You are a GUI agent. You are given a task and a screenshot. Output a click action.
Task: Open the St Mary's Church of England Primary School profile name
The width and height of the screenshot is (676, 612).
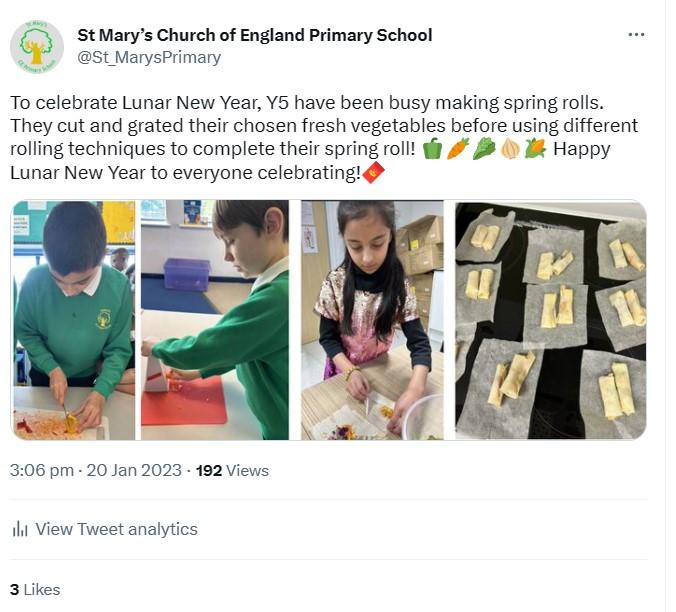click(255, 35)
